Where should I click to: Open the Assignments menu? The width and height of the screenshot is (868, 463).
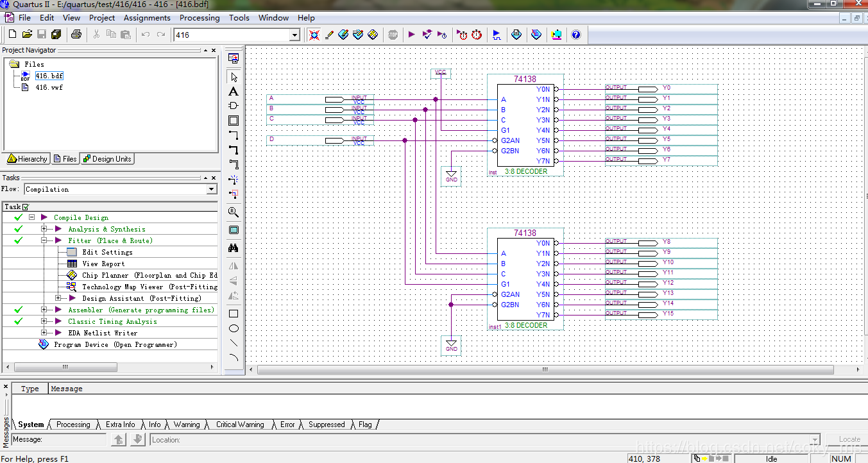click(147, 18)
